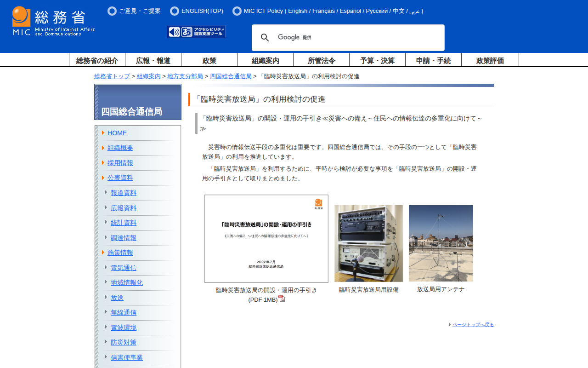Open the handbook cover PDF thumbnail
588x368 pixels.
pos(266,239)
